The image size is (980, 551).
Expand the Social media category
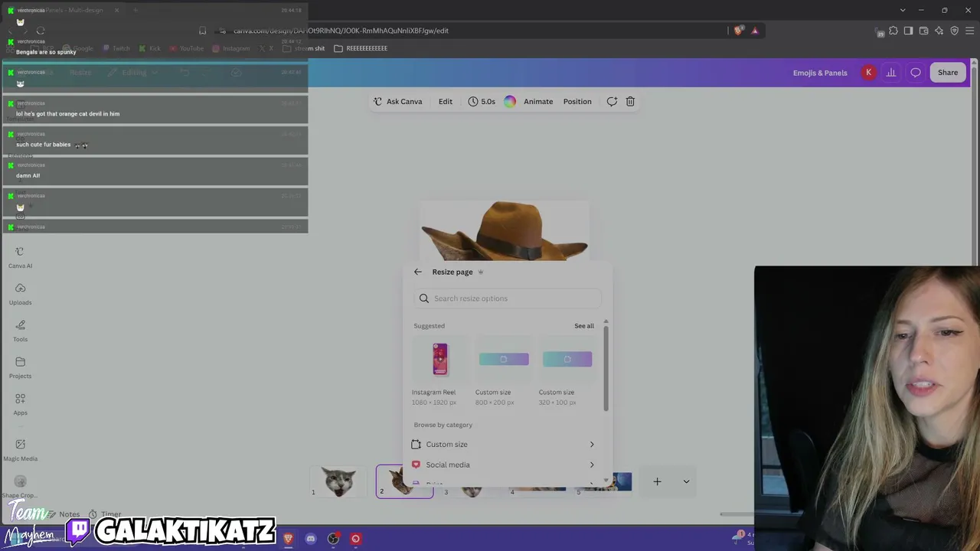[503, 465]
